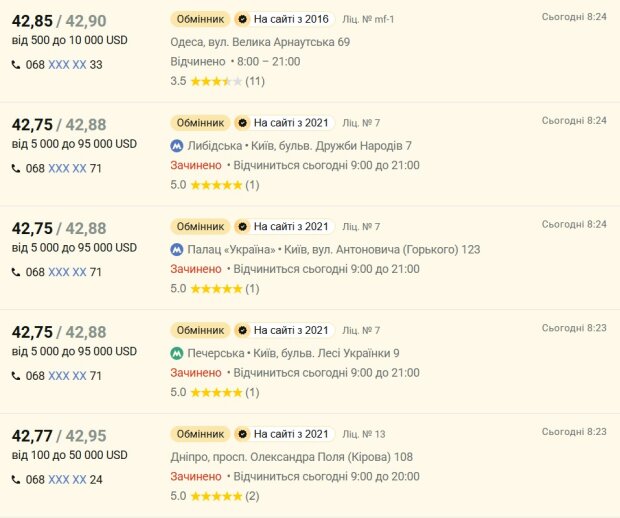Open the address Київ, вул. Антоновича (Горького) 123
Viewport: 620px width, 518px height.
click(x=382, y=250)
